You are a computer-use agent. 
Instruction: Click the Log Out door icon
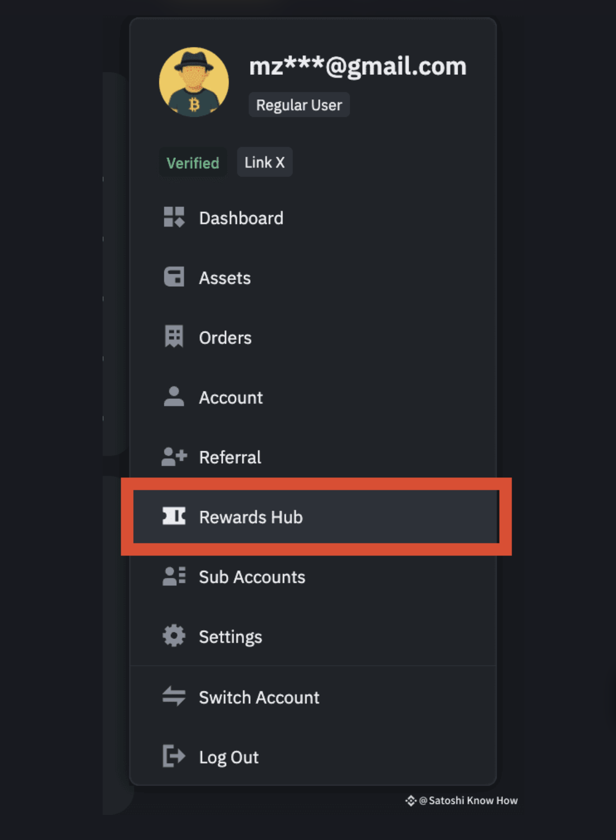174,756
